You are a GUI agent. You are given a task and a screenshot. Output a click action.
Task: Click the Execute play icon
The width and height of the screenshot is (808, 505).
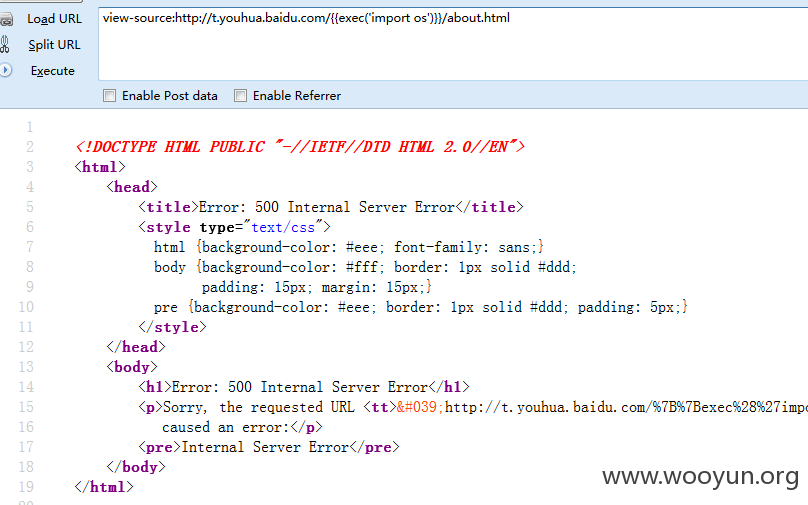(x=5, y=70)
